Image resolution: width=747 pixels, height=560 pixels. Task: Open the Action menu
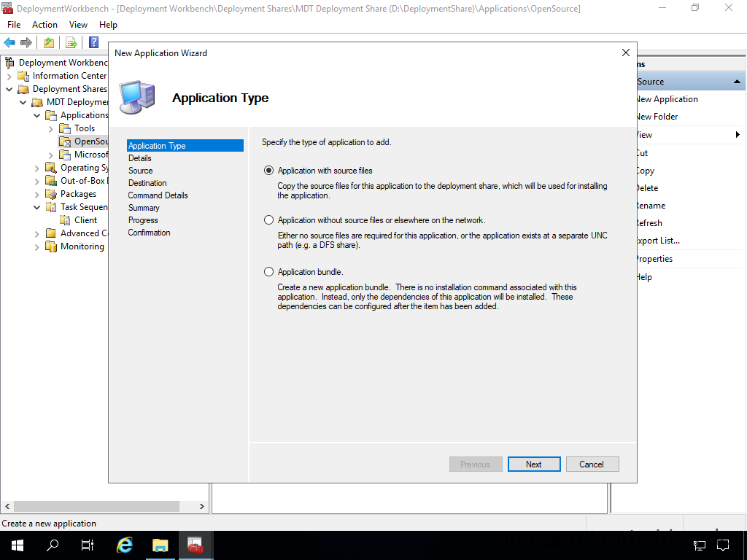[x=44, y=25]
